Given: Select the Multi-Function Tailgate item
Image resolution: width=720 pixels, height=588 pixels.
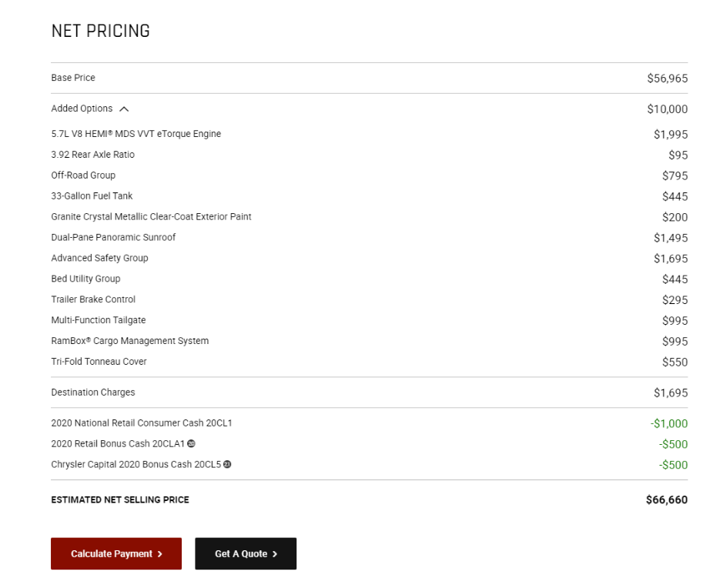Looking at the screenshot, I should 99,320.
